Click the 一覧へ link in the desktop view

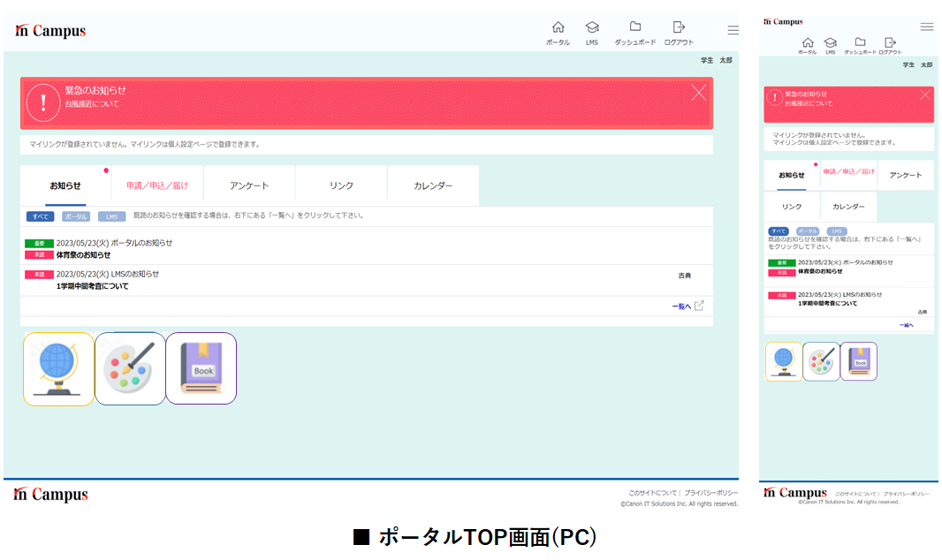click(681, 306)
